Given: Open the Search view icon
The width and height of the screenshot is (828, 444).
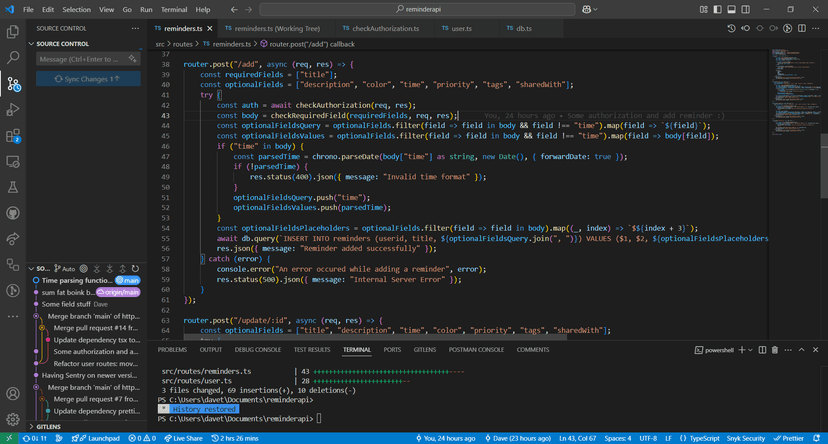Looking at the screenshot, I should 13,58.
